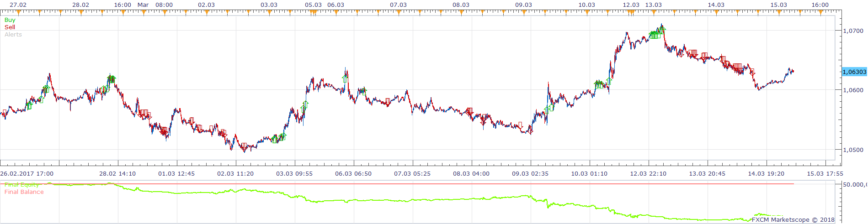Viewport: 868px width, 224px height.
Task: Click the 50.000,0 equity axis value
Action: (854, 185)
